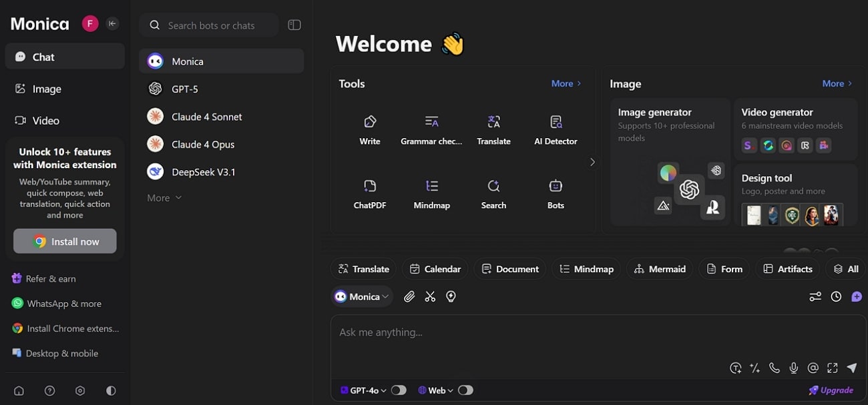The width and height of the screenshot is (868, 405).
Task: Open the Monica bot selector dropdown
Action: 362,297
